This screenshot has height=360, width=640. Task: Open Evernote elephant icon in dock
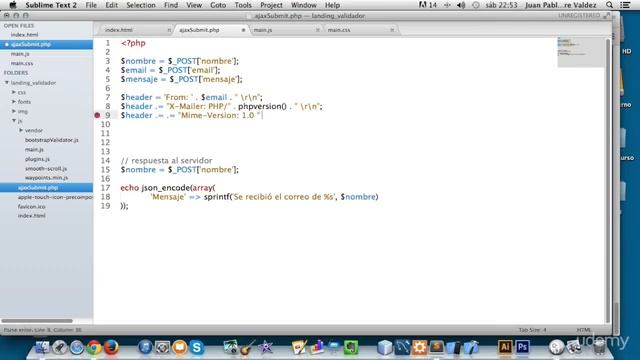[351, 347]
